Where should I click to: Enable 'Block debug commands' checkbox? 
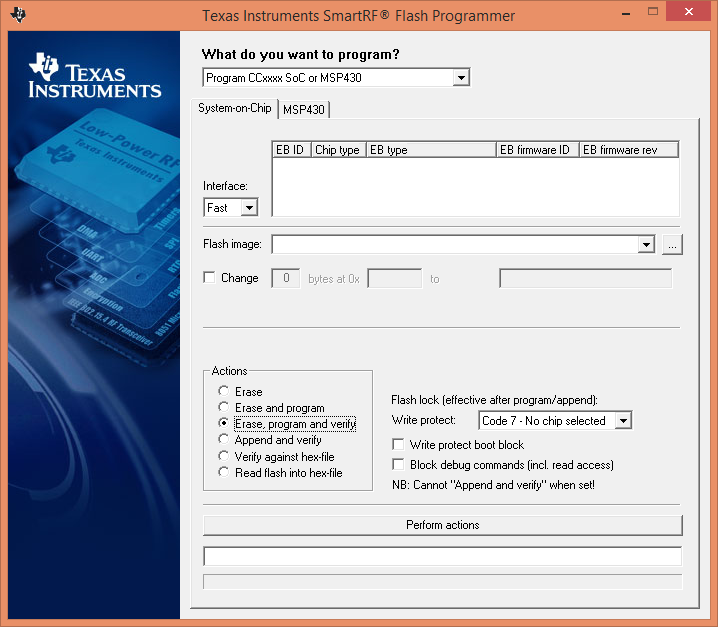[x=398, y=464]
